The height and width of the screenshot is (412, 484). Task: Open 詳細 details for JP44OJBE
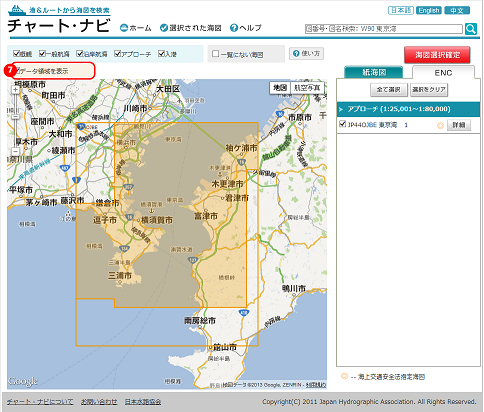[x=459, y=125]
